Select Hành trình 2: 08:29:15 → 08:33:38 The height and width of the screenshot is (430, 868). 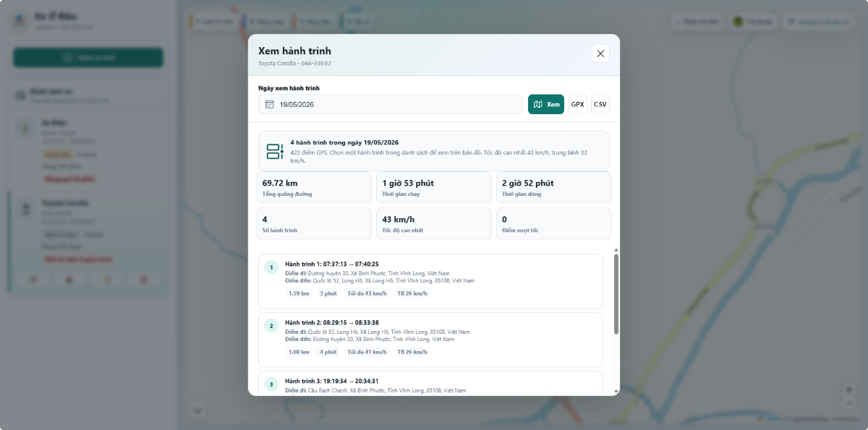[430, 340]
